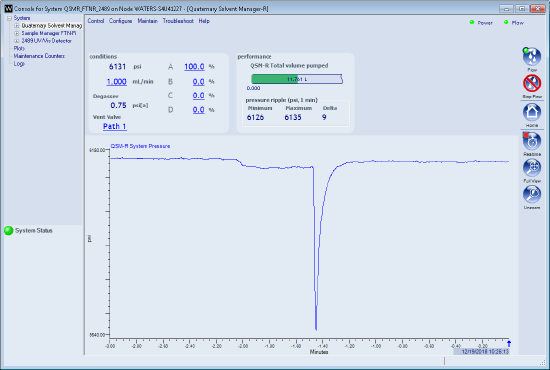Click the System Status label text
This screenshot has width=550, height=370.
pyautogui.click(x=34, y=230)
